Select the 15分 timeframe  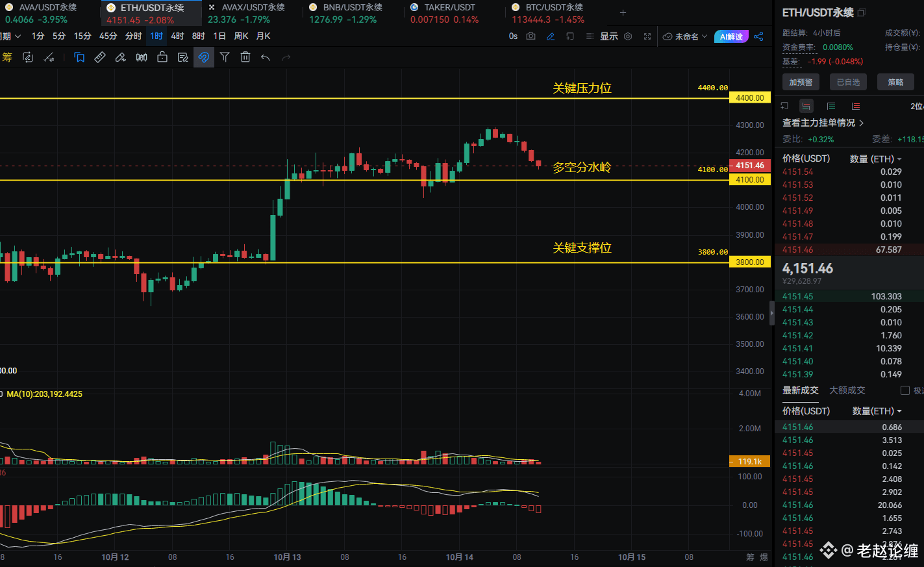pyautogui.click(x=82, y=36)
